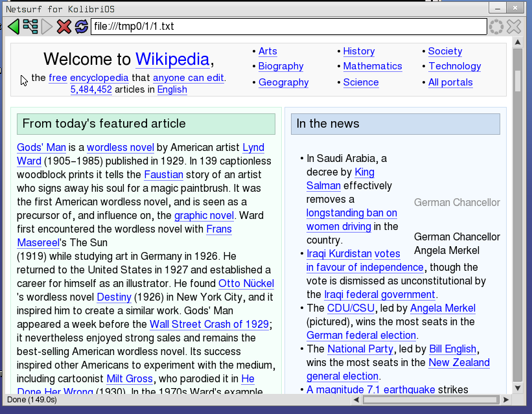
Task: Reload the page with the refresh icon
Action: tap(81, 27)
